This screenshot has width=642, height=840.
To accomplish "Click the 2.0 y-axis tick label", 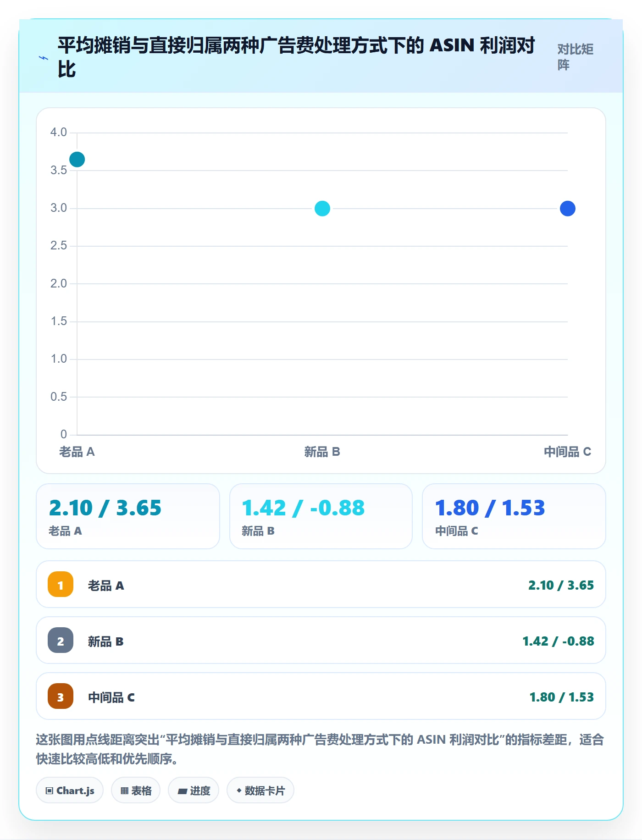I will tap(59, 284).
